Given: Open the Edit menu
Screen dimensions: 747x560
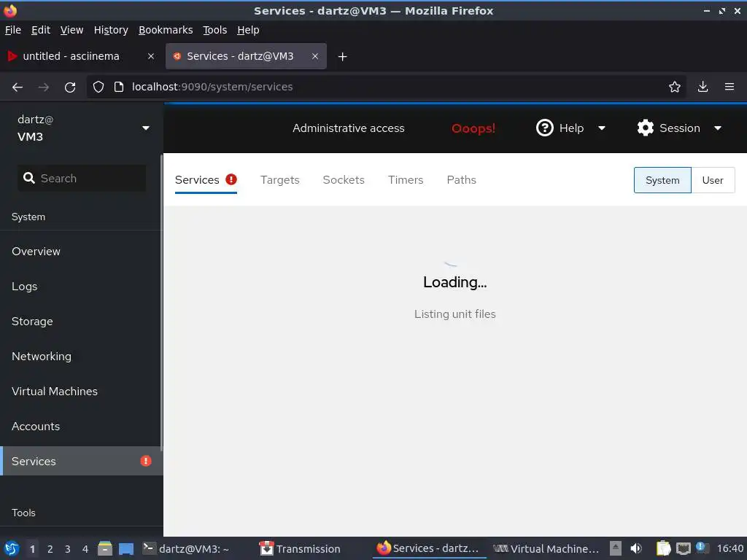Looking at the screenshot, I should click(x=41, y=30).
